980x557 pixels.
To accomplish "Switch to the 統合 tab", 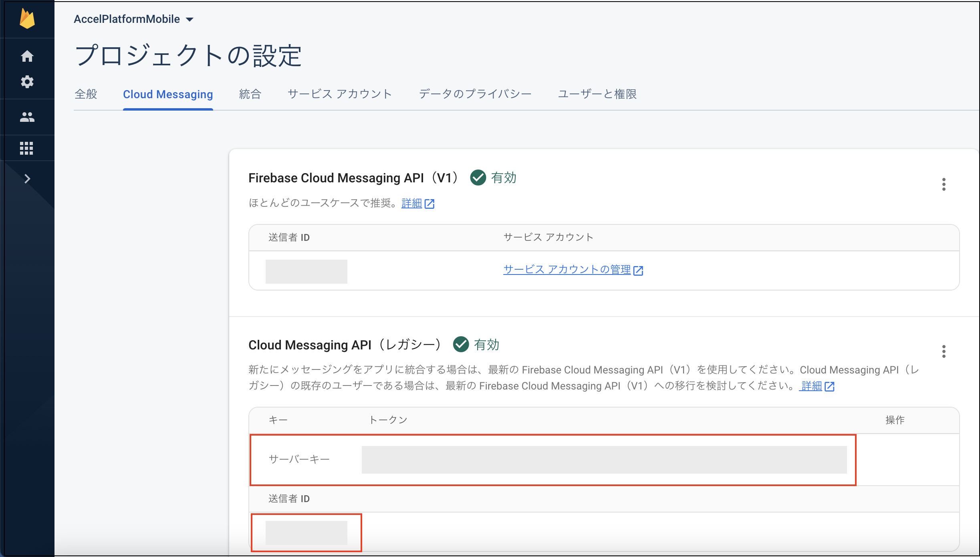I will coord(250,94).
